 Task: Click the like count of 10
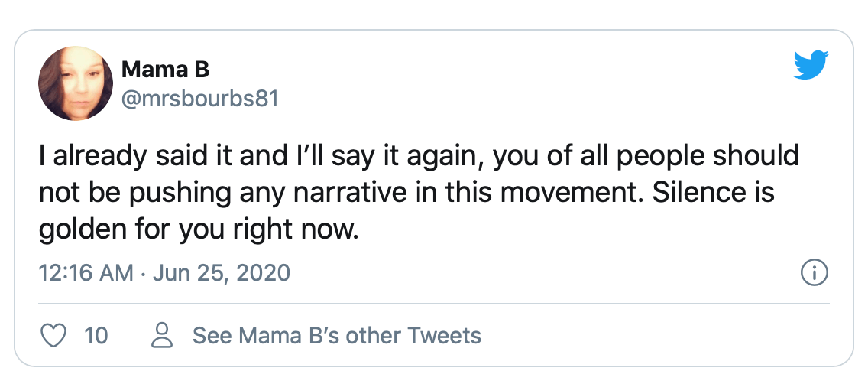[96, 335]
